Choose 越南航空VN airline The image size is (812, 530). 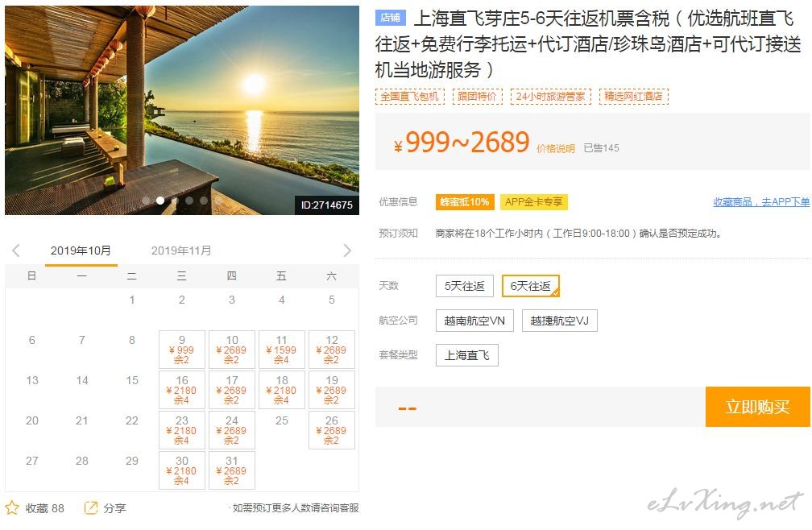[474, 321]
